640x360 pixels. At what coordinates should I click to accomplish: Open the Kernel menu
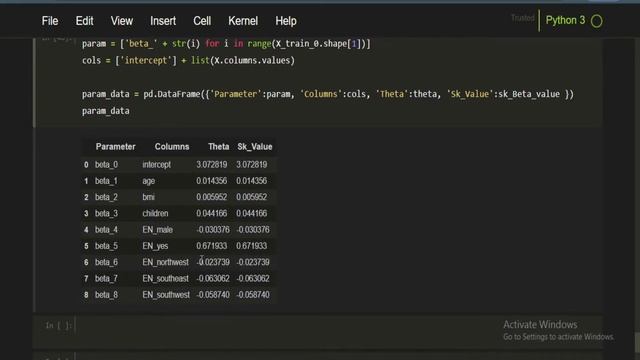click(243, 21)
